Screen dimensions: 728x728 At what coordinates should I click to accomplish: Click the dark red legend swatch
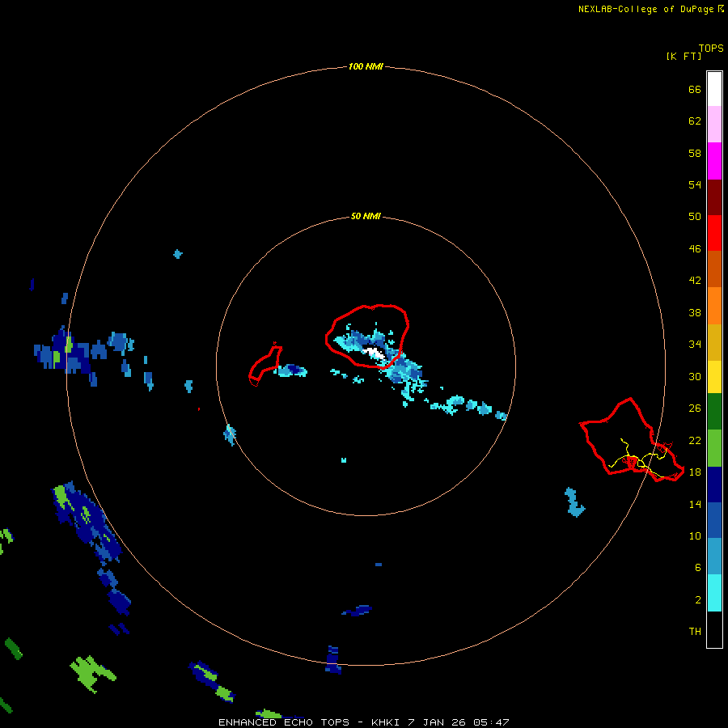pos(714,197)
